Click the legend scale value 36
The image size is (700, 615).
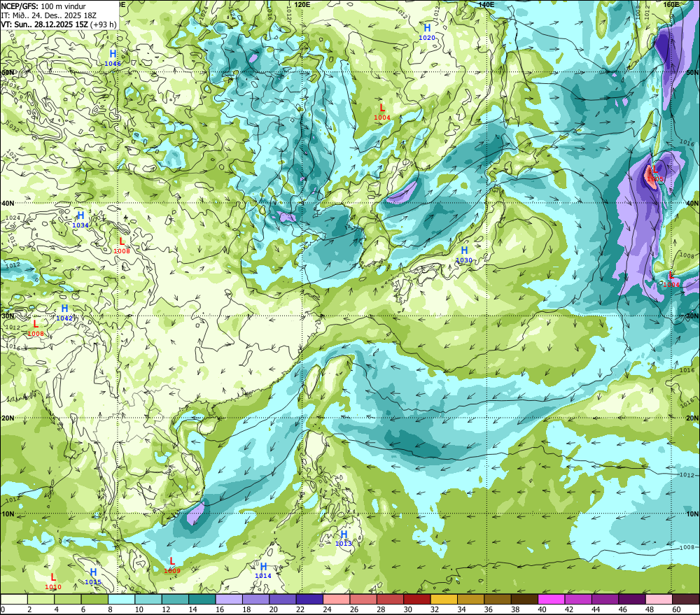click(488, 609)
